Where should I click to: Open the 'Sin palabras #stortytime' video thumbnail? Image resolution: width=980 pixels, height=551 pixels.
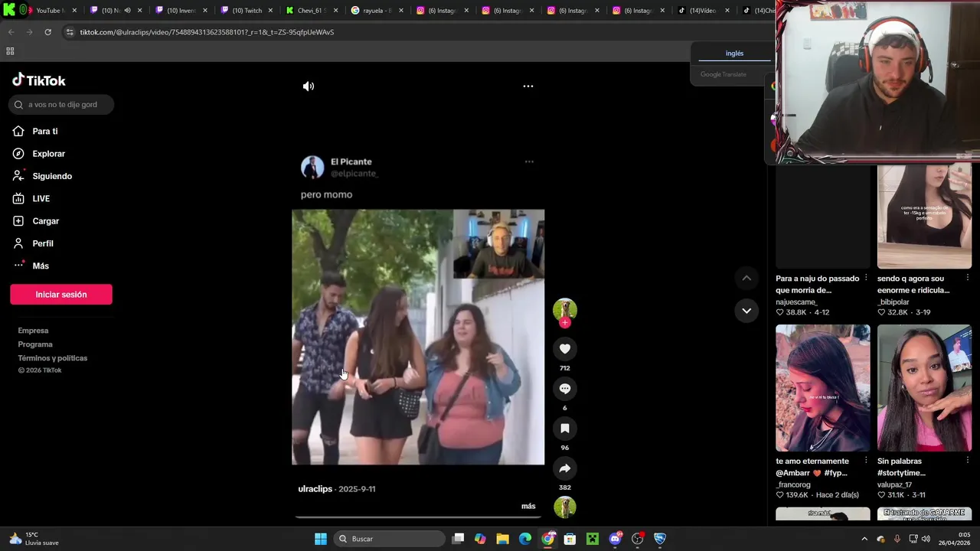point(924,388)
